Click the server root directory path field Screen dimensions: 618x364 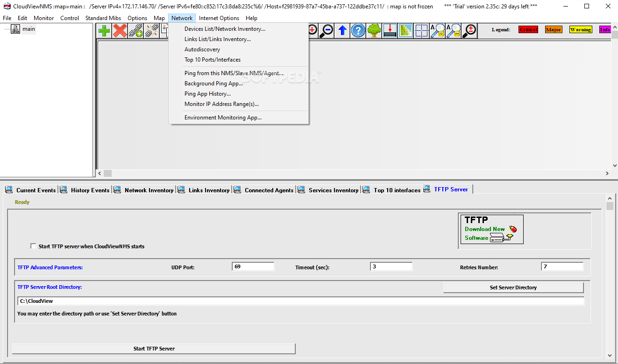[x=300, y=301]
